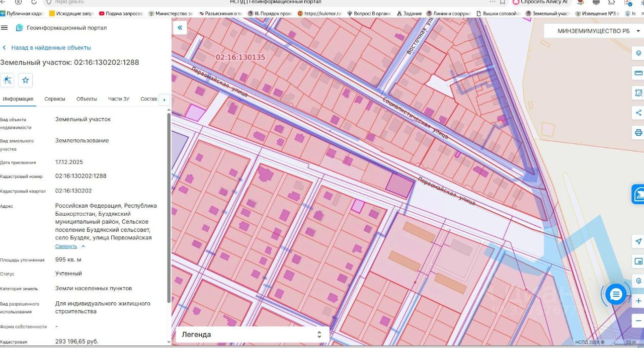Open the Линии и сооружения bookmark
Screen dimensions: 644x348
click(448, 14)
